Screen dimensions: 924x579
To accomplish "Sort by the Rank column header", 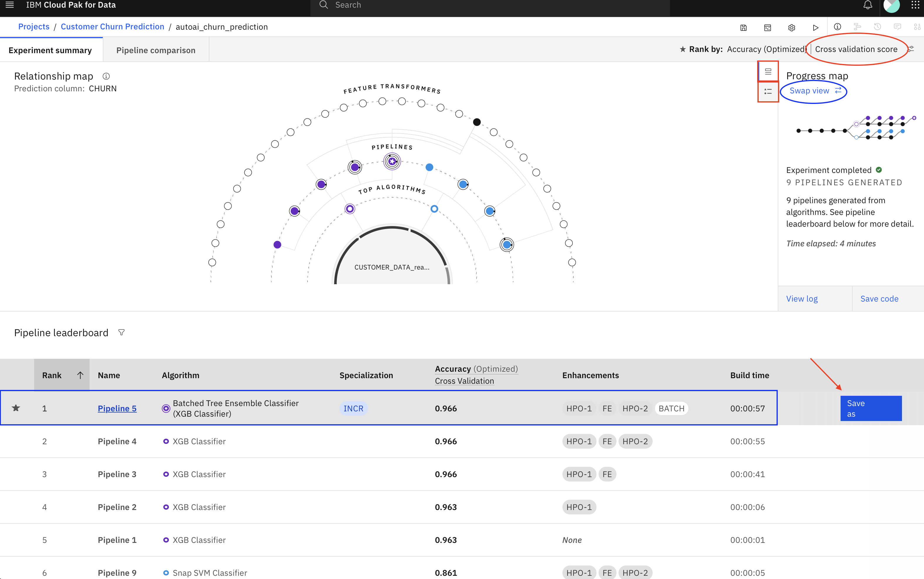I will (x=62, y=375).
